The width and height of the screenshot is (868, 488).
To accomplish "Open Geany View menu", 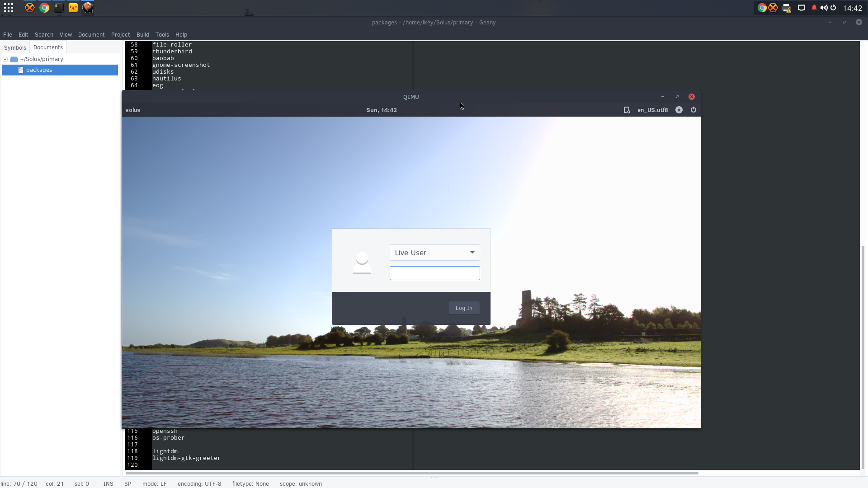I will 66,35.
